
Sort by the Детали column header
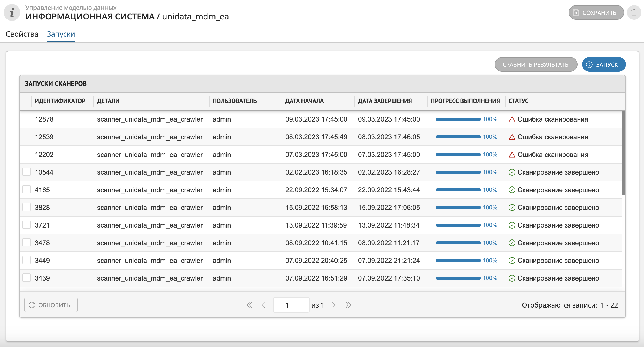coord(151,101)
